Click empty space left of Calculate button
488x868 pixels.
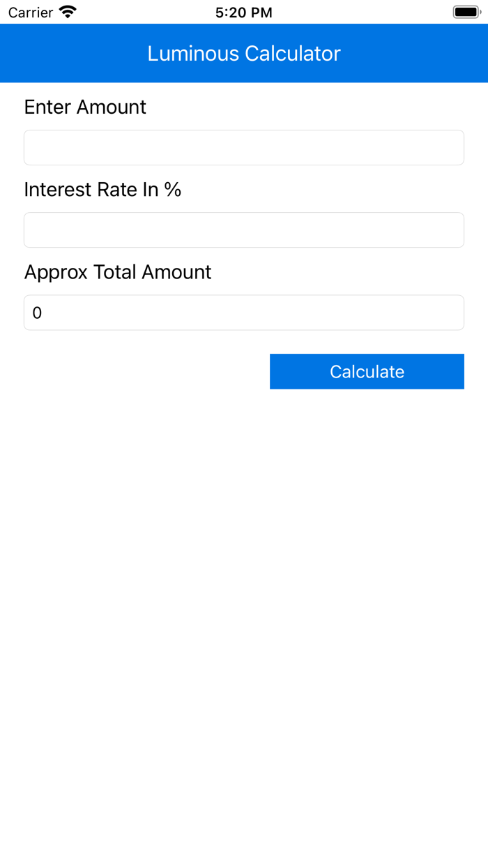[139, 371]
